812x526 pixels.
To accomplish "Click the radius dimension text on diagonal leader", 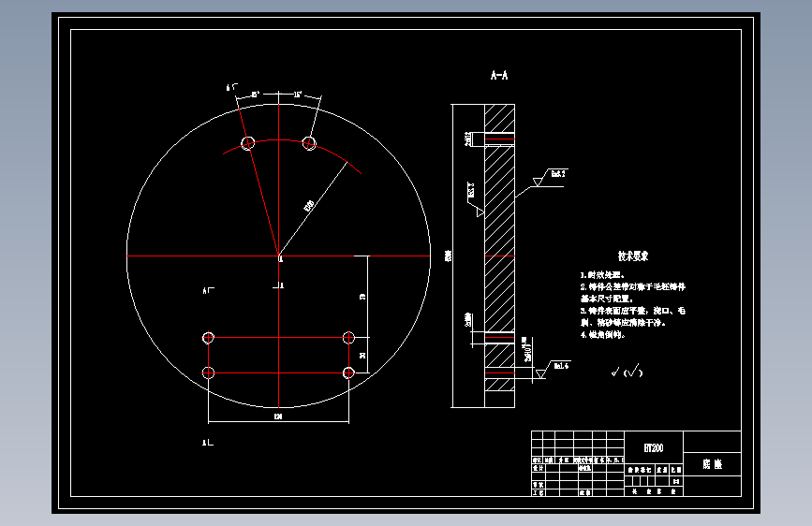I will tap(309, 206).
